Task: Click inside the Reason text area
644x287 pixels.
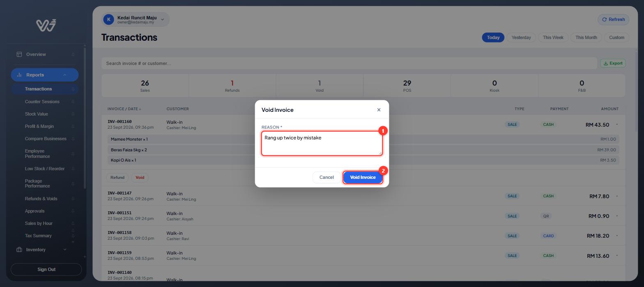Action: pos(322,143)
